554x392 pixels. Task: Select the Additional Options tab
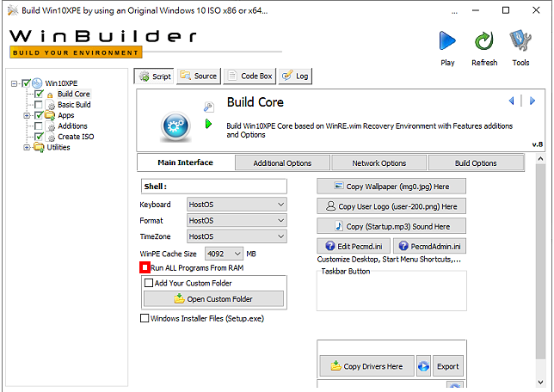(282, 163)
